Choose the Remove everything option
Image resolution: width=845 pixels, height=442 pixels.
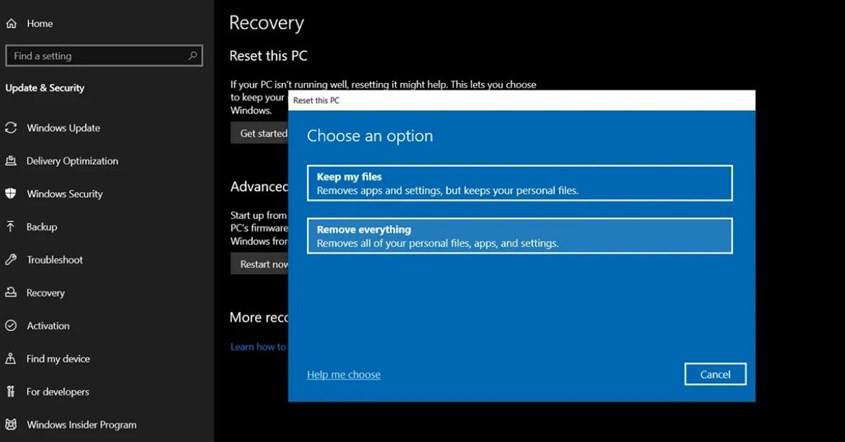pyautogui.click(x=520, y=236)
